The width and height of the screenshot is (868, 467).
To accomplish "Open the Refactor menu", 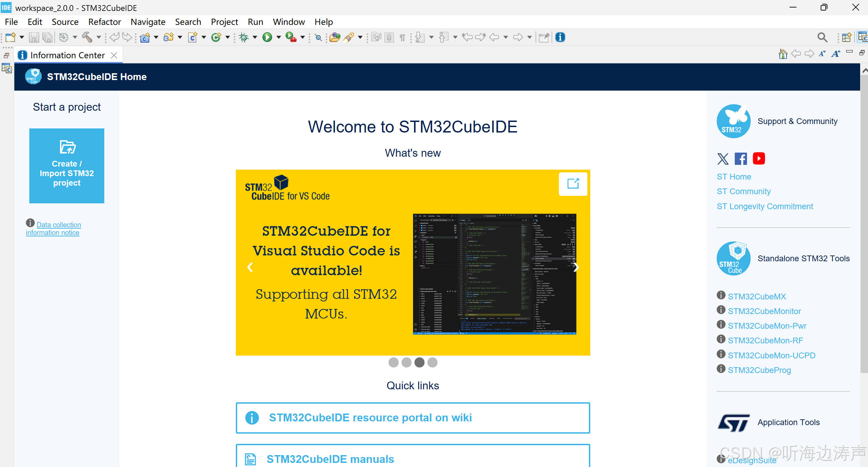I will point(105,22).
